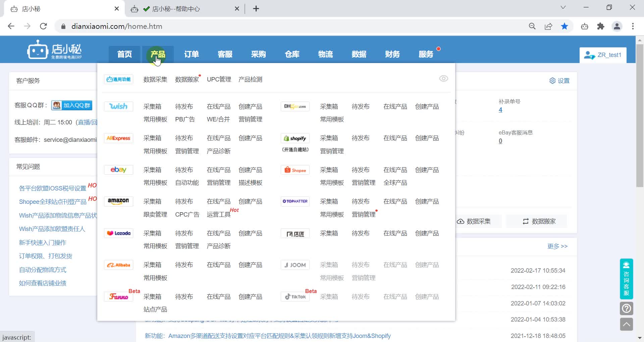644x342 pixels.
Task: Click the 补录单号 count 4
Action: (500, 110)
